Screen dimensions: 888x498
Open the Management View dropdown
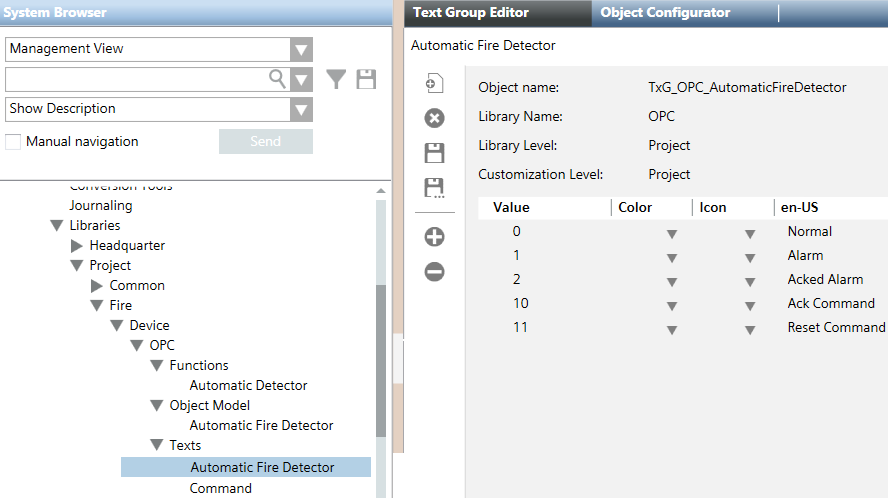coord(301,50)
